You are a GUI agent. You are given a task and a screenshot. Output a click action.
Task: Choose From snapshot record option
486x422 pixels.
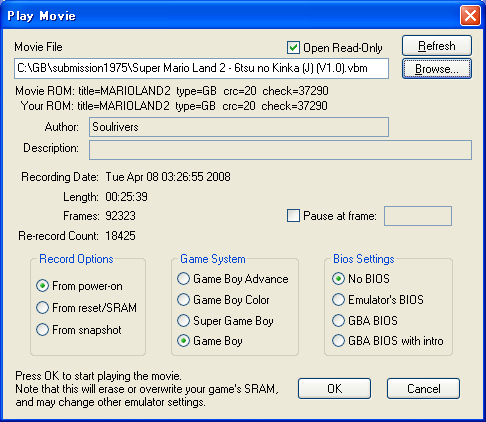pos(42,330)
